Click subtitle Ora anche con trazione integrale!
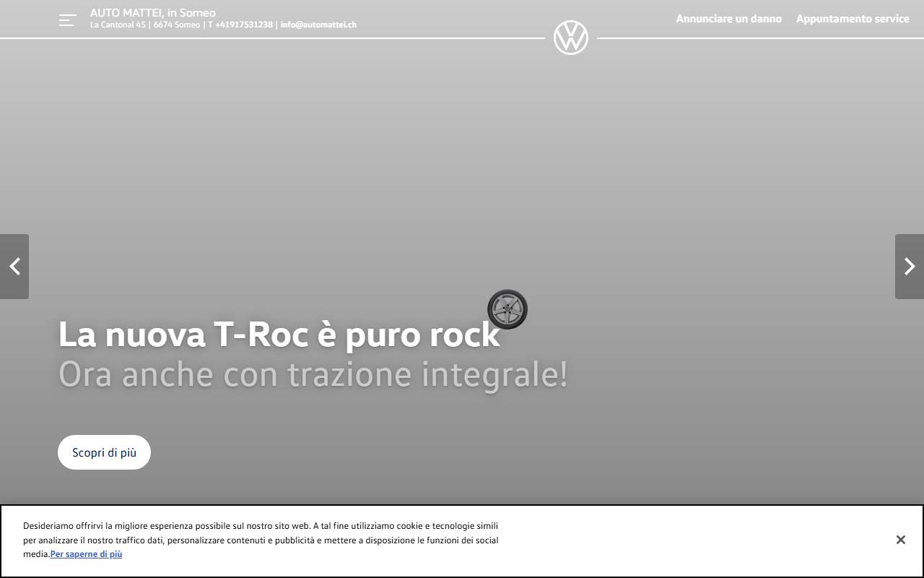The image size is (924, 578). 313,374
